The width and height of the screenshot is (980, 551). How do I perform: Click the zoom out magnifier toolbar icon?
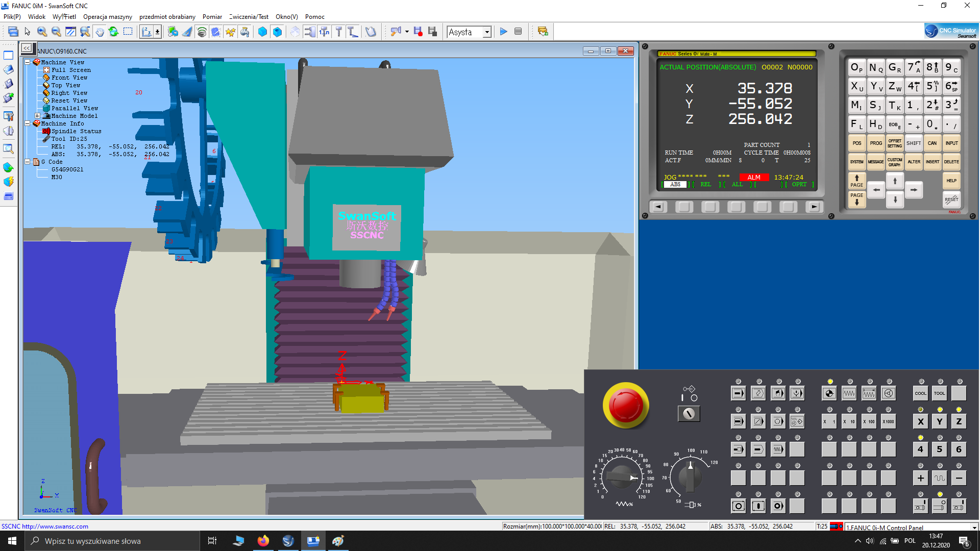(x=56, y=32)
